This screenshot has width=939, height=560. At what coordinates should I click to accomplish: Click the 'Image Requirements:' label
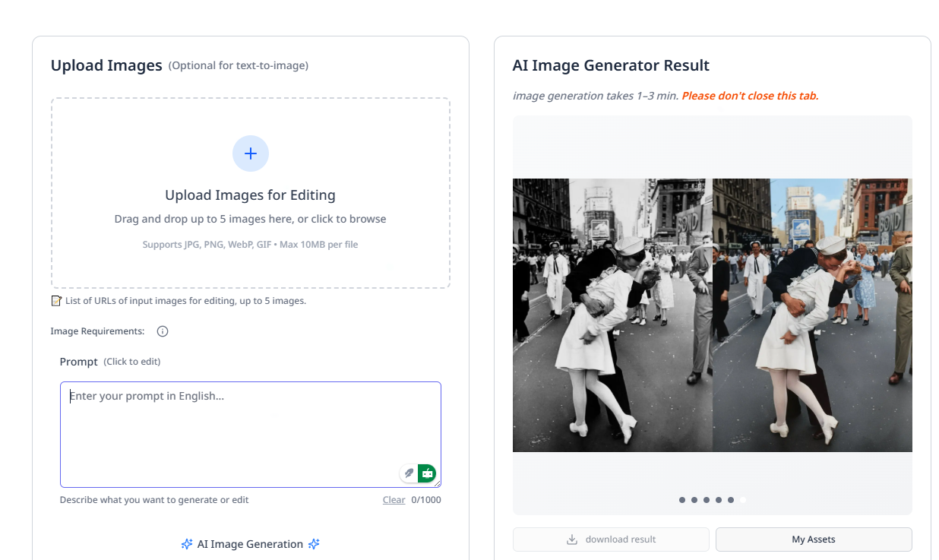tap(97, 331)
